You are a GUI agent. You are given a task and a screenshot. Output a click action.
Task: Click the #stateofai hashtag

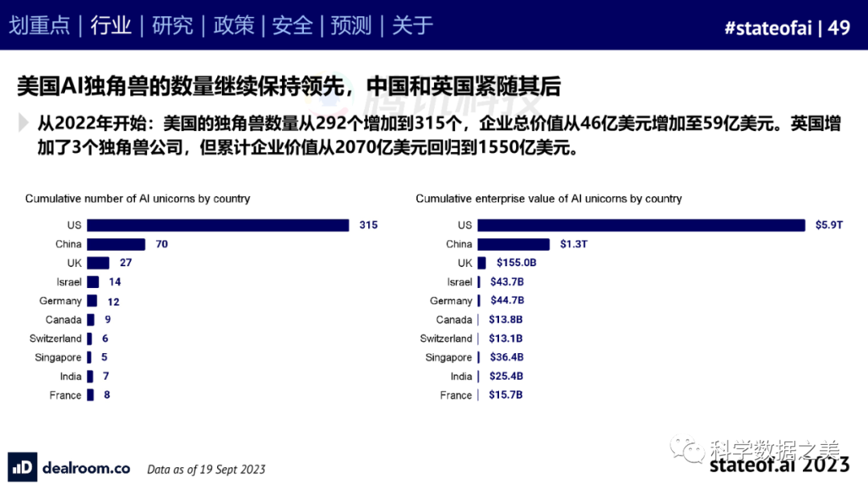(x=768, y=27)
